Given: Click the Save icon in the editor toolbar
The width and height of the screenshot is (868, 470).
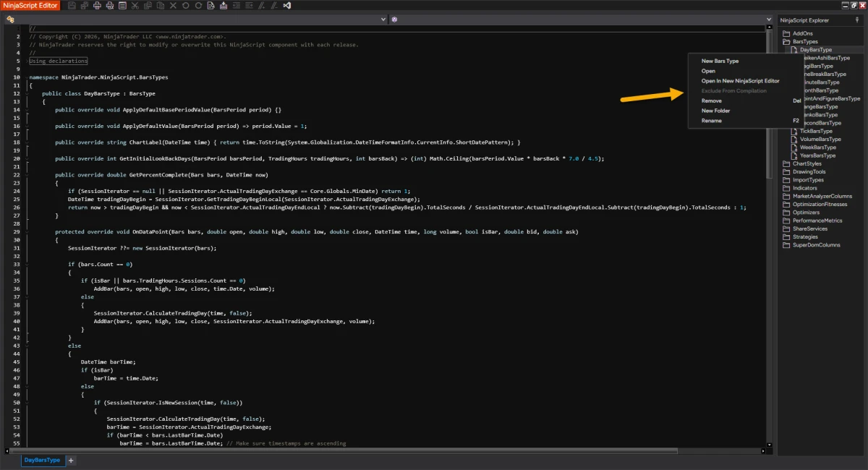Looking at the screenshot, I should tap(72, 5).
